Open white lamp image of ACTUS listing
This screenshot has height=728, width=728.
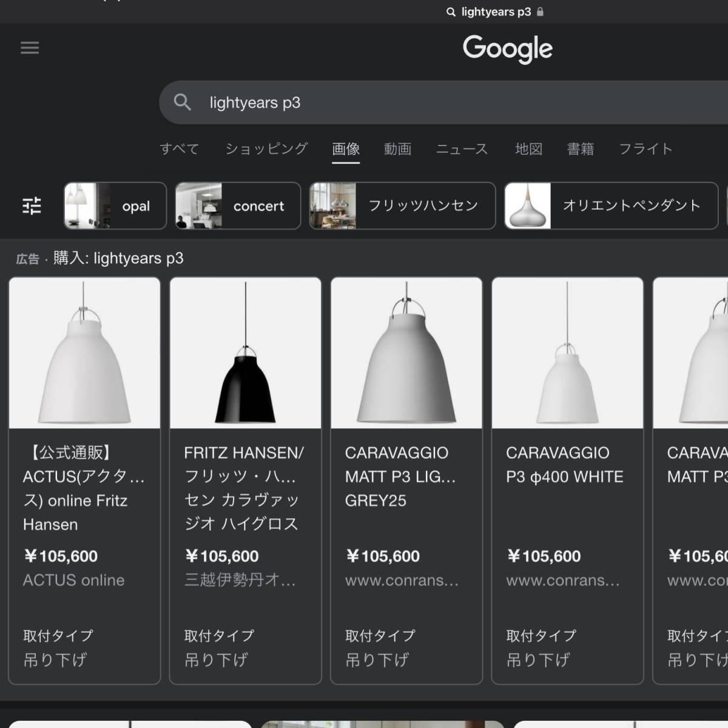[x=85, y=353]
